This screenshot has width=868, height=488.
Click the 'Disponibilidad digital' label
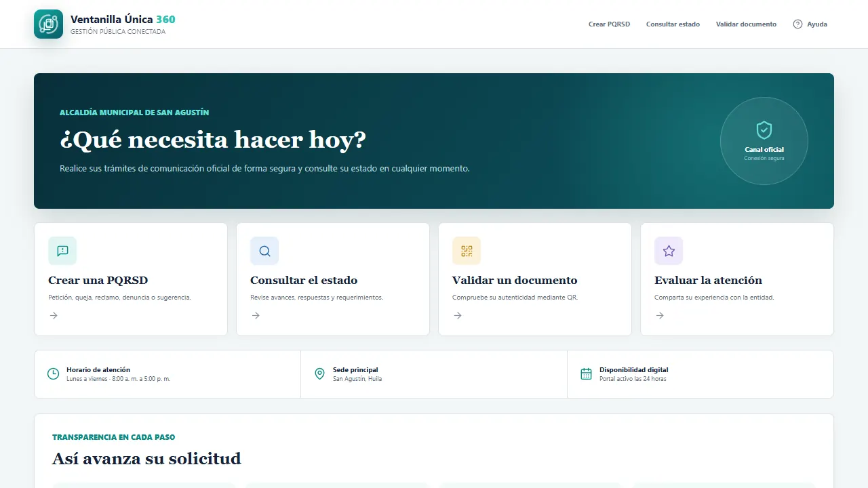pyautogui.click(x=633, y=370)
